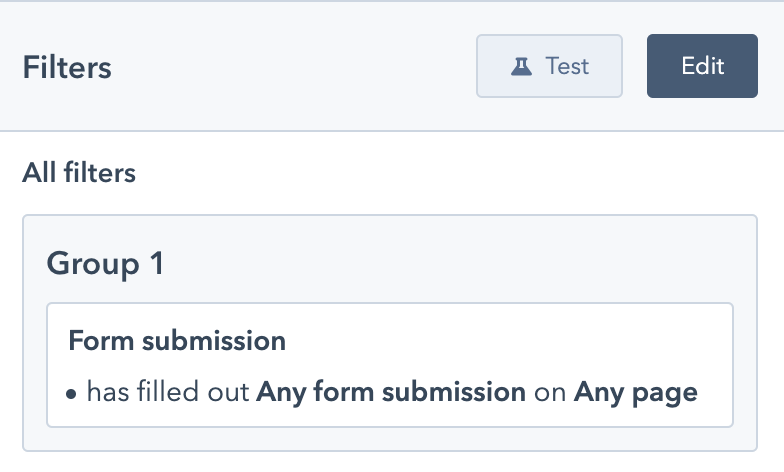Click the Form submission filter title
The width and height of the screenshot is (784, 472).
tap(177, 340)
